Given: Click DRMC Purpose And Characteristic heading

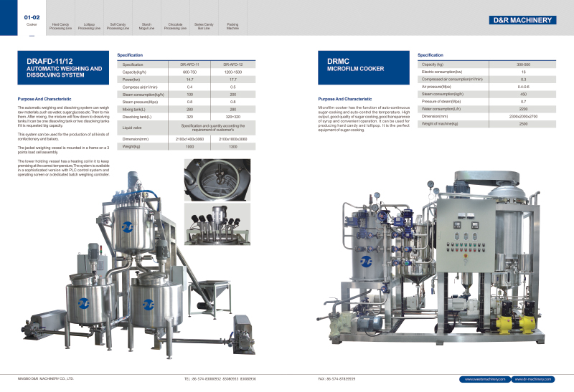Looking at the screenshot, I should (345, 99).
